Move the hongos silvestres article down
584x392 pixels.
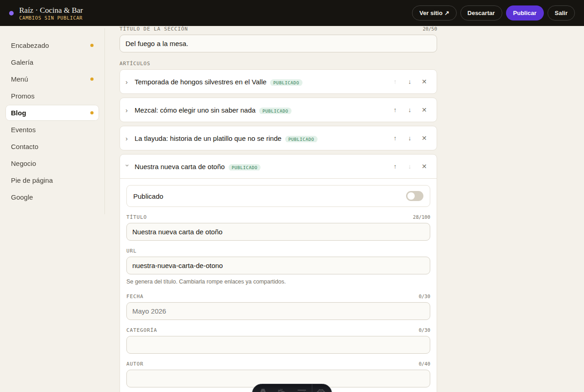pyautogui.click(x=410, y=82)
